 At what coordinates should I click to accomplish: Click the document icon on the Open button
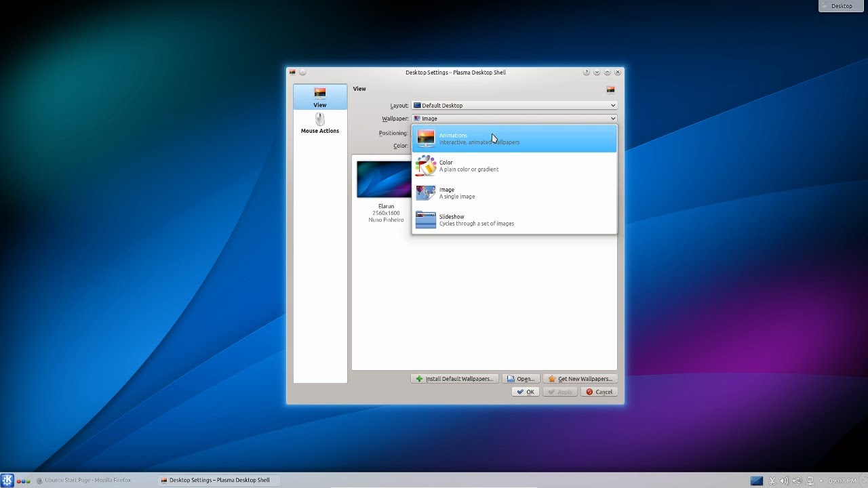510,379
